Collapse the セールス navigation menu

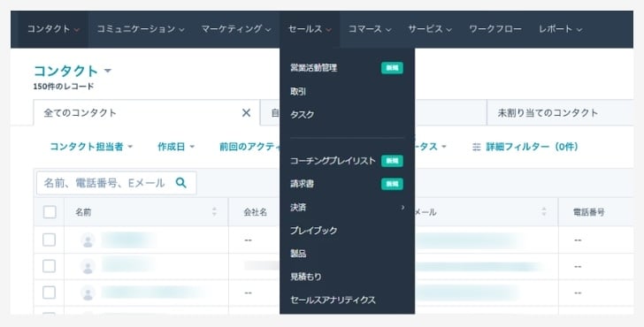coord(310,29)
